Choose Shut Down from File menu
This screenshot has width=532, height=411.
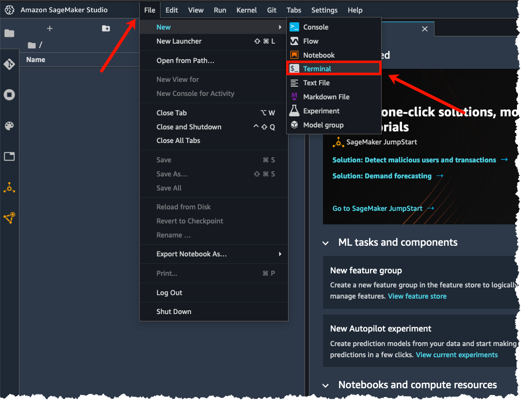214,312
